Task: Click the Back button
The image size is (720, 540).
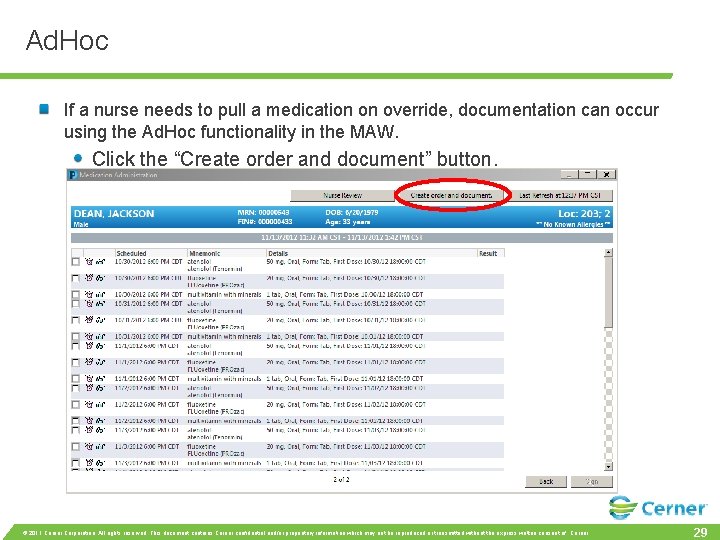Action: coord(546,481)
